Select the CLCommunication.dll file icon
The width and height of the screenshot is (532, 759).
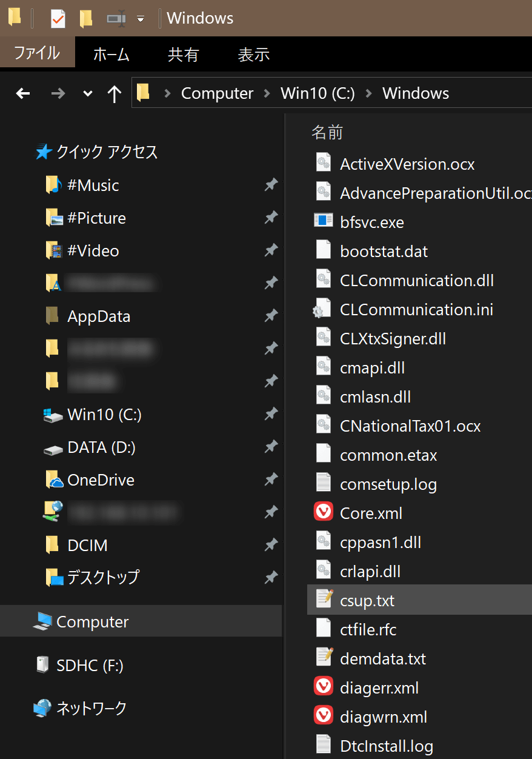pos(324,279)
